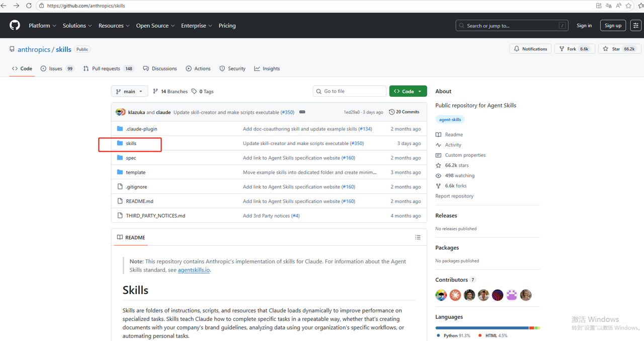Focus the Go to file search box

(x=349, y=91)
